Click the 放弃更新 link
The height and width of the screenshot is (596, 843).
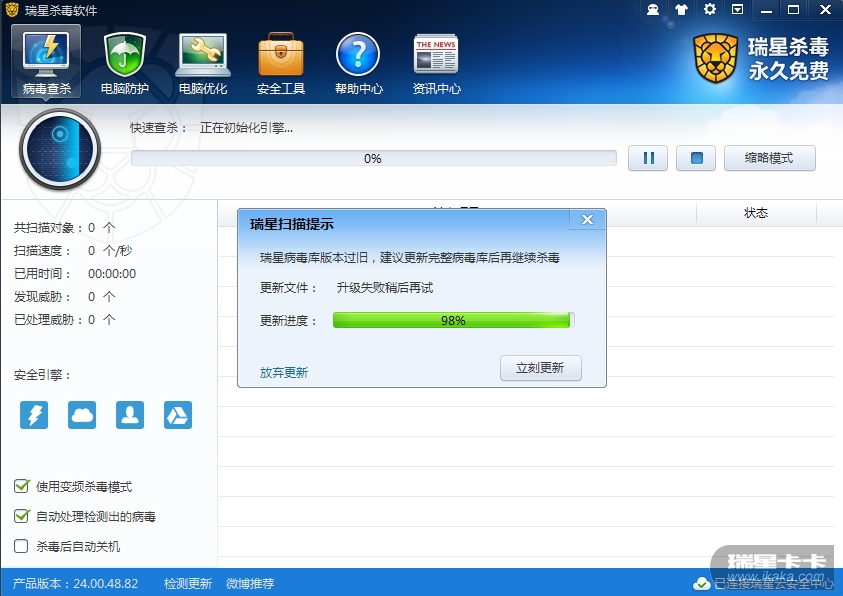(283, 372)
